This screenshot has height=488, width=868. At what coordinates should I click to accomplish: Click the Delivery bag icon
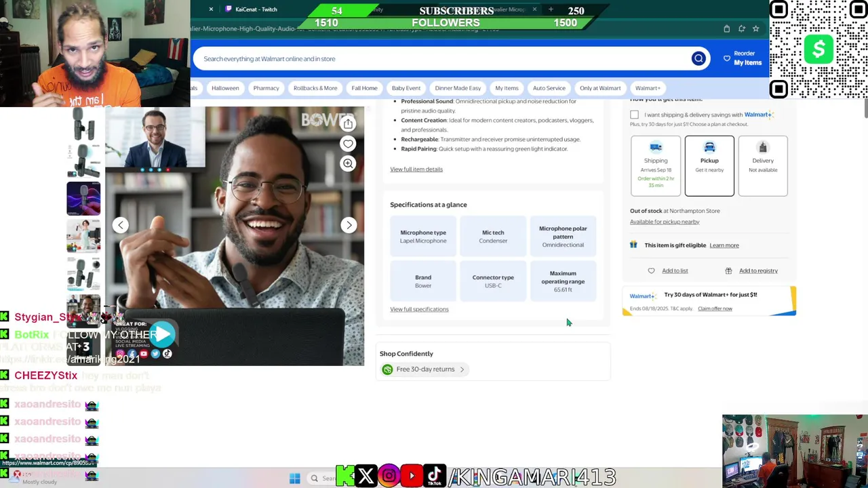tap(763, 147)
